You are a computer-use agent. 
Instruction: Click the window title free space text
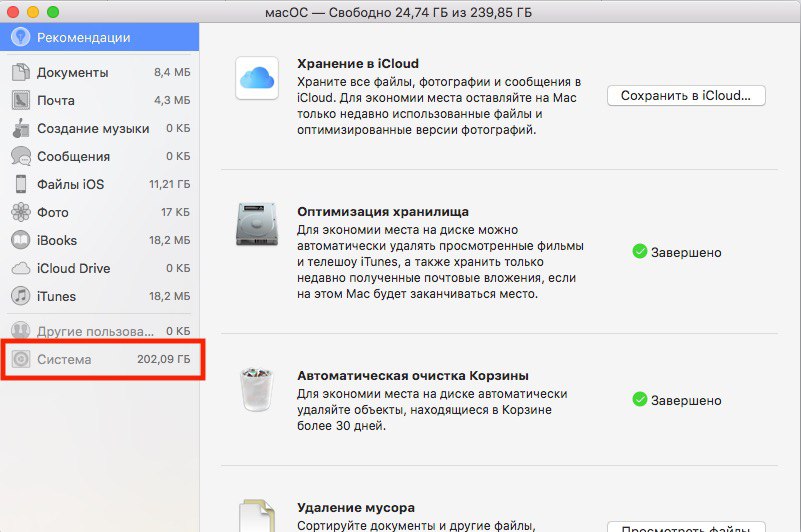[x=398, y=12]
